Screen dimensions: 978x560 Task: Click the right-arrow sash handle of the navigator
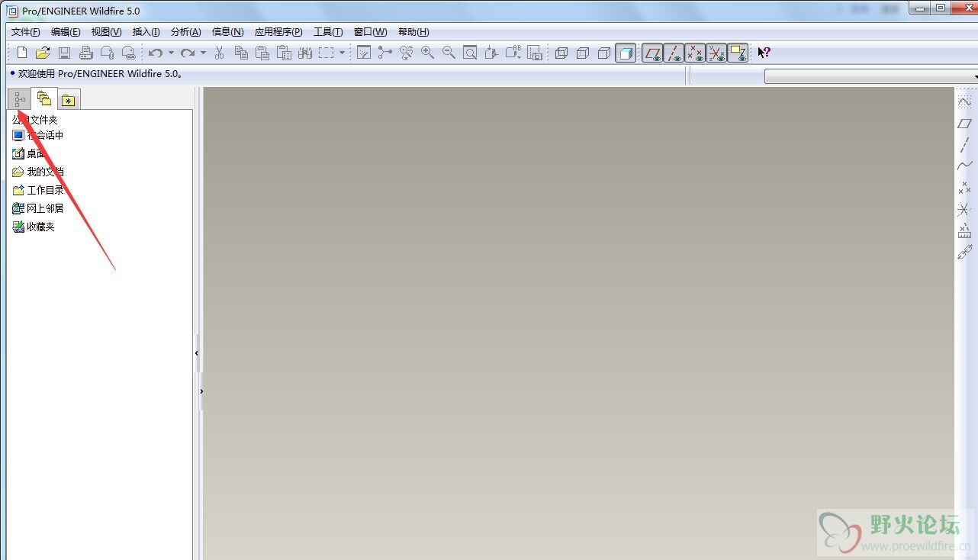coord(201,391)
